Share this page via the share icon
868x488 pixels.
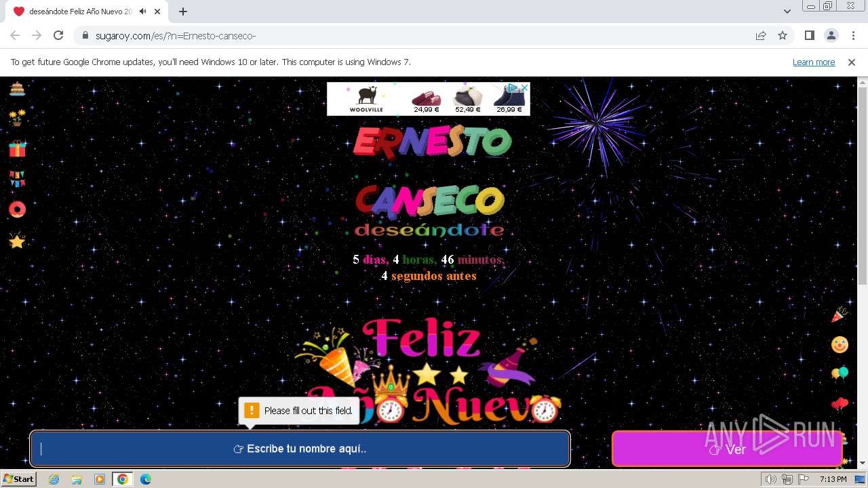click(761, 35)
